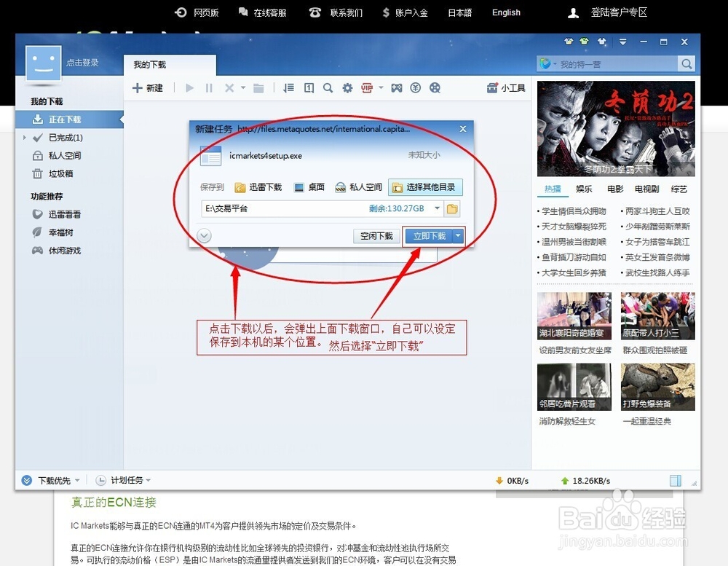Open Thunder settings via the gear icon

[x=347, y=88]
